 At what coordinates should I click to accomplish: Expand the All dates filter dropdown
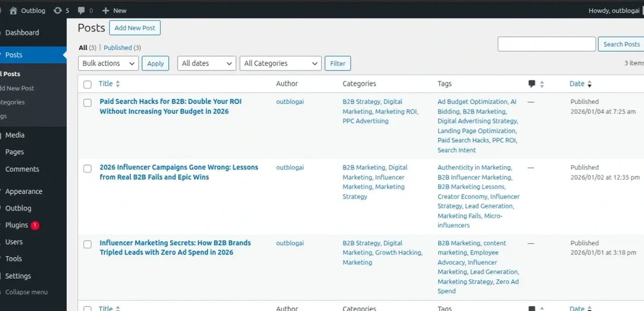pos(207,63)
